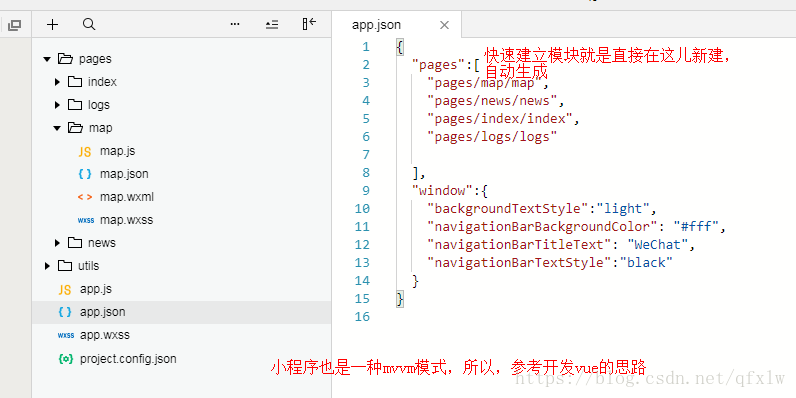
Task: Click the collapse-all folders icon
Action: coord(272,24)
